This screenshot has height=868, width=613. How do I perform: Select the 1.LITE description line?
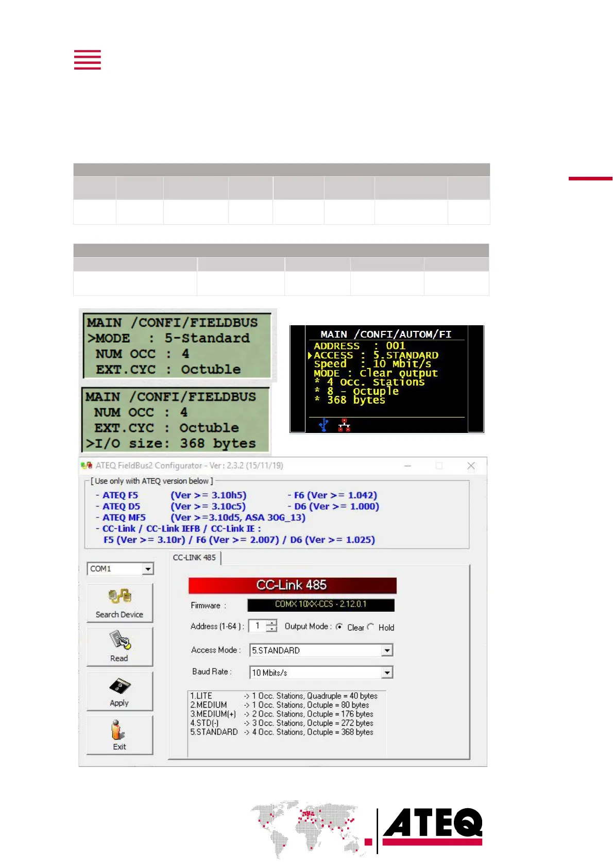click(284, 696)
